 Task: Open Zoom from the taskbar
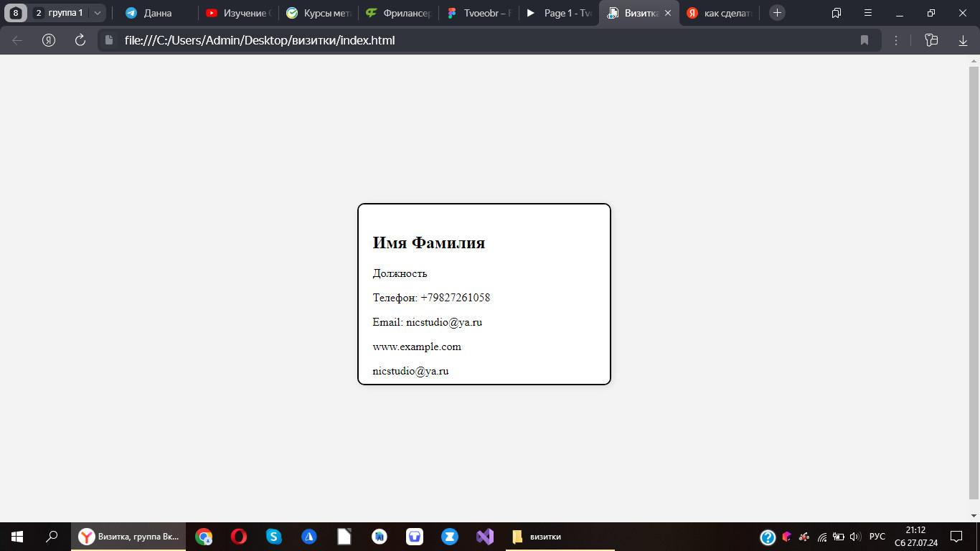click(450, 537)
